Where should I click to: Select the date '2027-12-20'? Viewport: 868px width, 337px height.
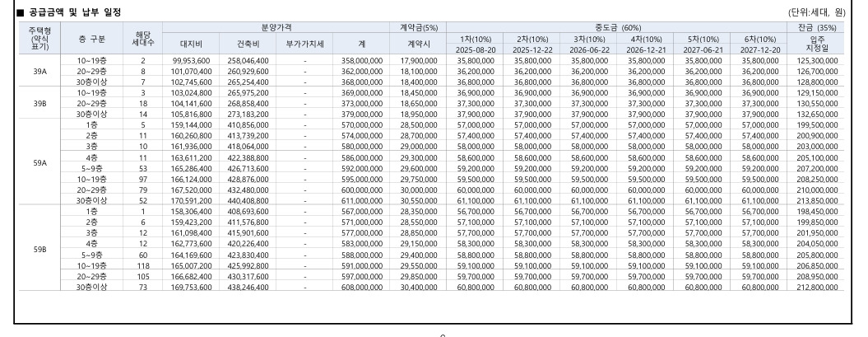click(759, 49)
